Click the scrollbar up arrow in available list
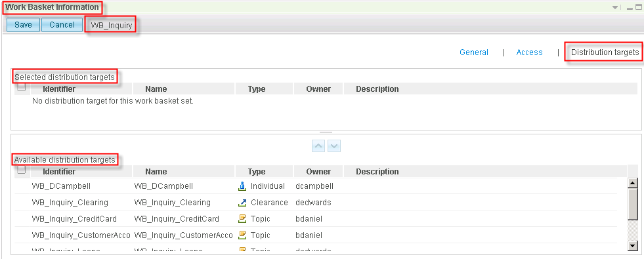The image size is (644, 259). (632, 184)
